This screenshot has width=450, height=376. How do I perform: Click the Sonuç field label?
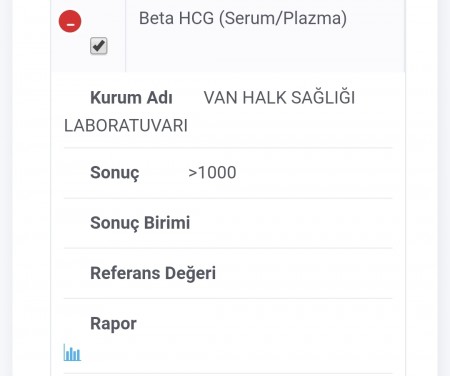point(115,173)
